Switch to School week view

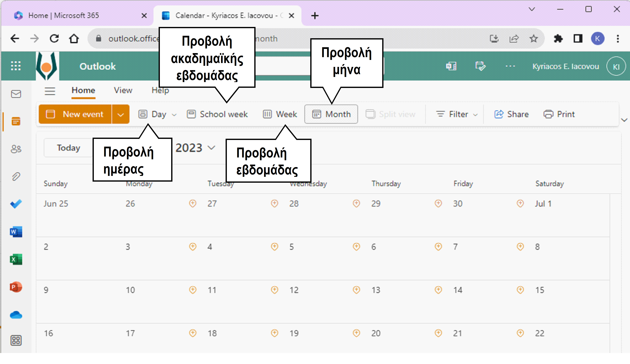pos(217,114)
